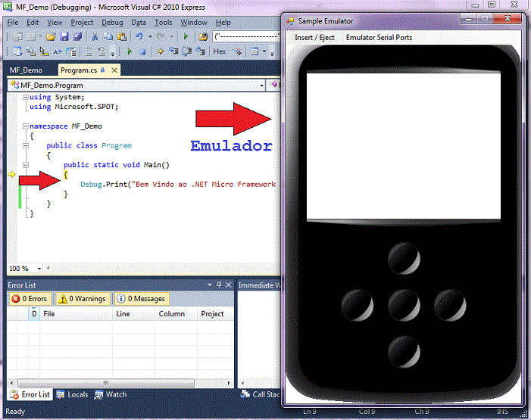Open the Help menu
531x420 pixels.
(x=223, y=23)
